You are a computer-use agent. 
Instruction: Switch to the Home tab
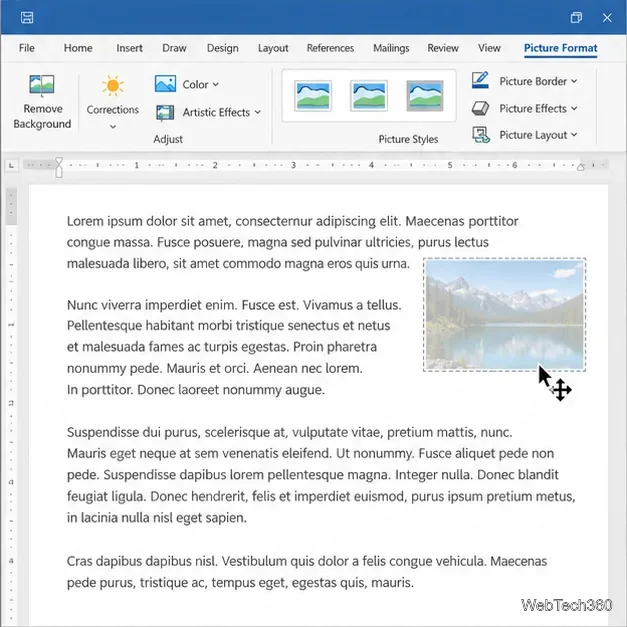pos(78,48)
